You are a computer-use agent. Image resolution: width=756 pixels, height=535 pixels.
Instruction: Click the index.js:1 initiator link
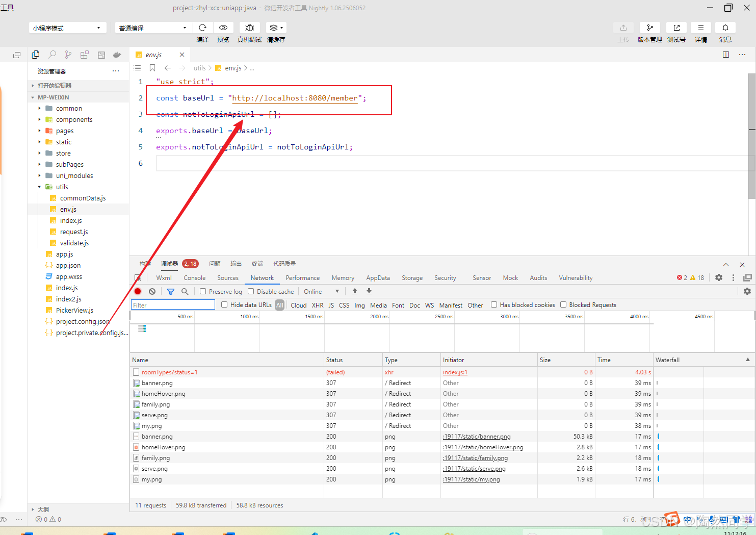coord(455,372)
